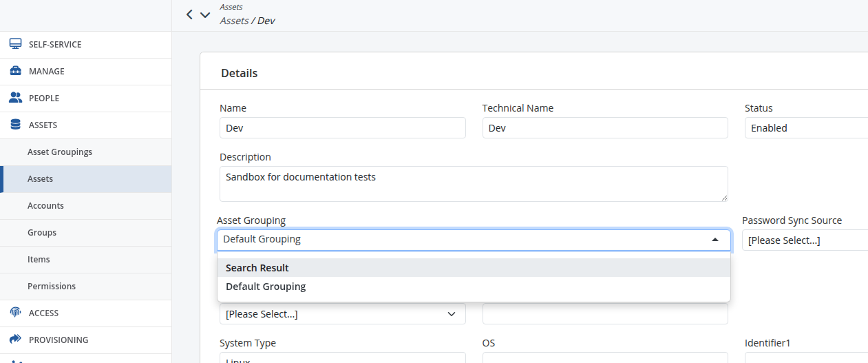868x363 pixels.
Task: Collapse the Assets menu section
Action: (x=85, y=125)
